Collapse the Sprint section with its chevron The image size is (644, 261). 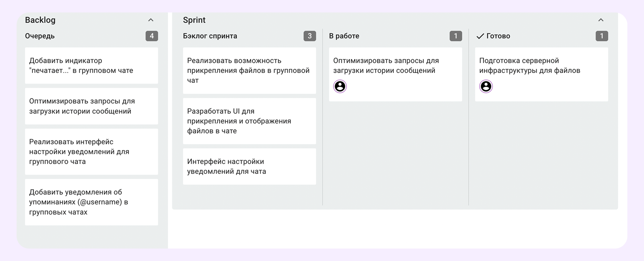tap(601, 20)
